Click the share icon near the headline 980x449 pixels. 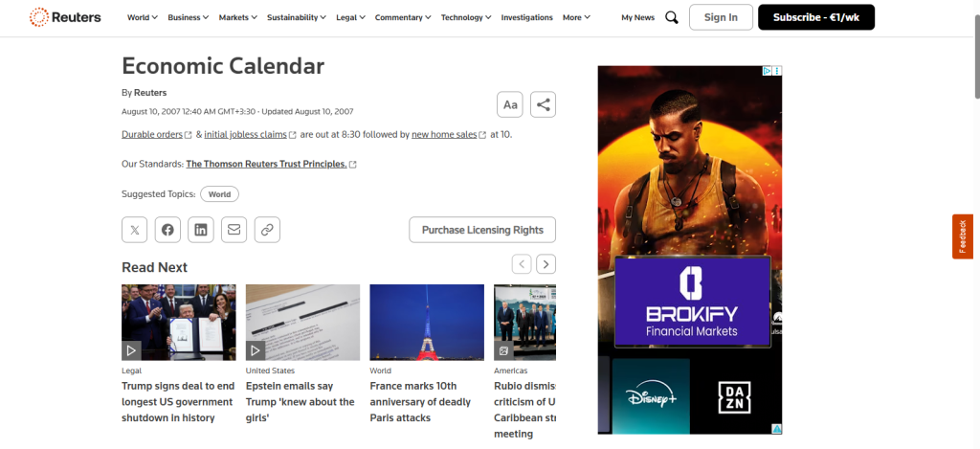point(543,104)
